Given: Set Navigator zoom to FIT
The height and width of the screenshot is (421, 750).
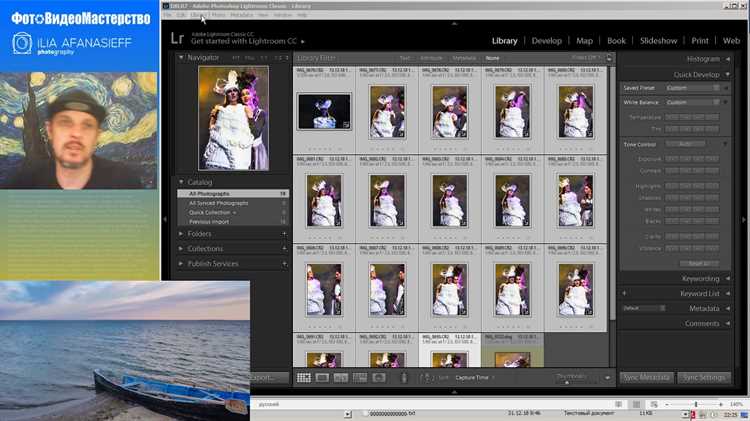Looking at the screenshot, I should [235, 58].
